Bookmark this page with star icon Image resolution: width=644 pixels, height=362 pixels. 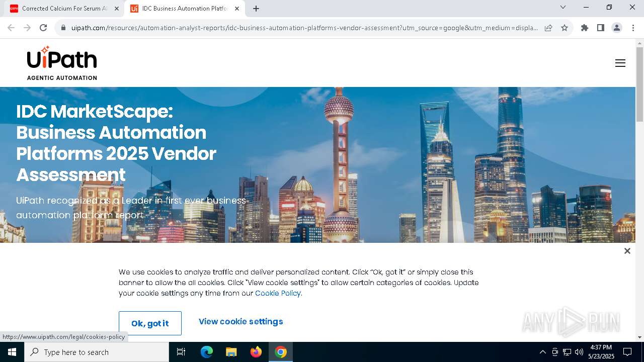tap(565, 28)
